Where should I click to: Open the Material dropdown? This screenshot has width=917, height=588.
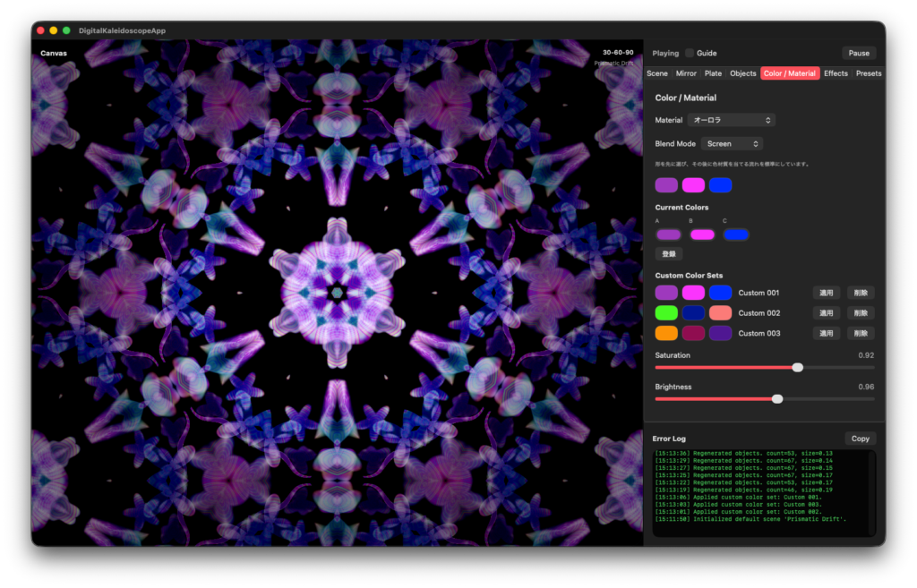(733, 120)
